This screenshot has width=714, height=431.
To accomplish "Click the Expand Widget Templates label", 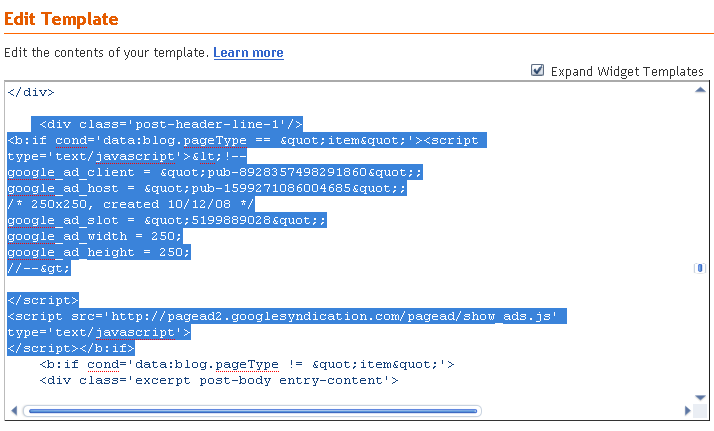I will pyautogui.click(x=627, y=71).
